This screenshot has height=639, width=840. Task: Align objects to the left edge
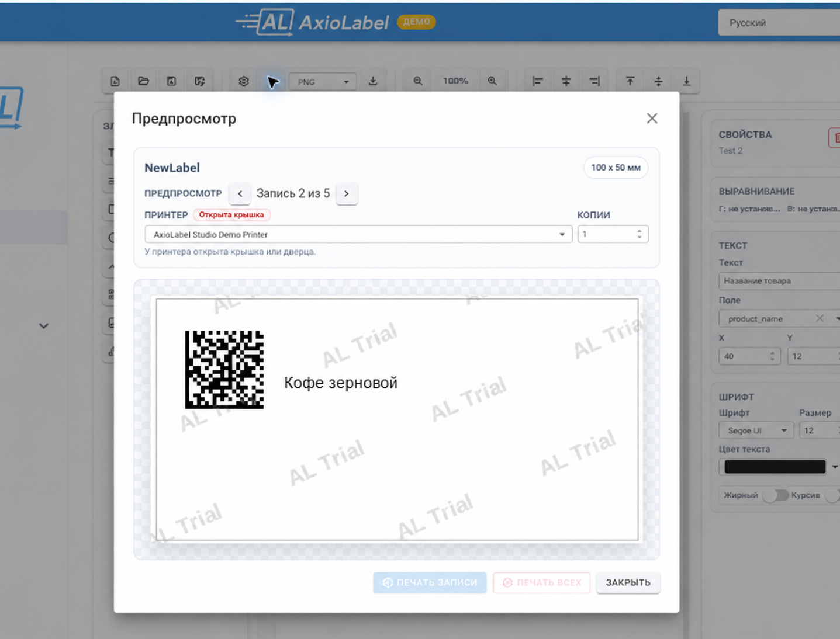coord(538,81)
